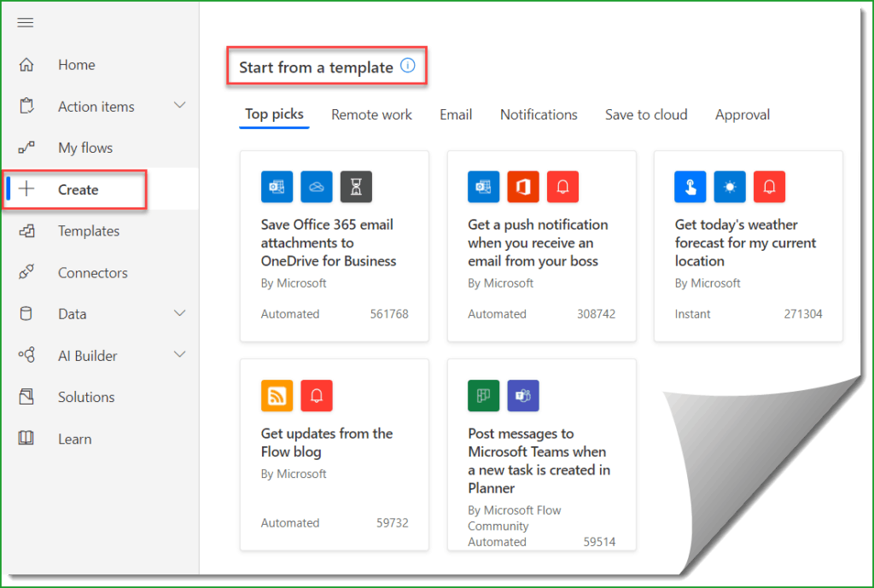Expand the AI Builder section
The image size is (874, 588).
coord(179,355)
